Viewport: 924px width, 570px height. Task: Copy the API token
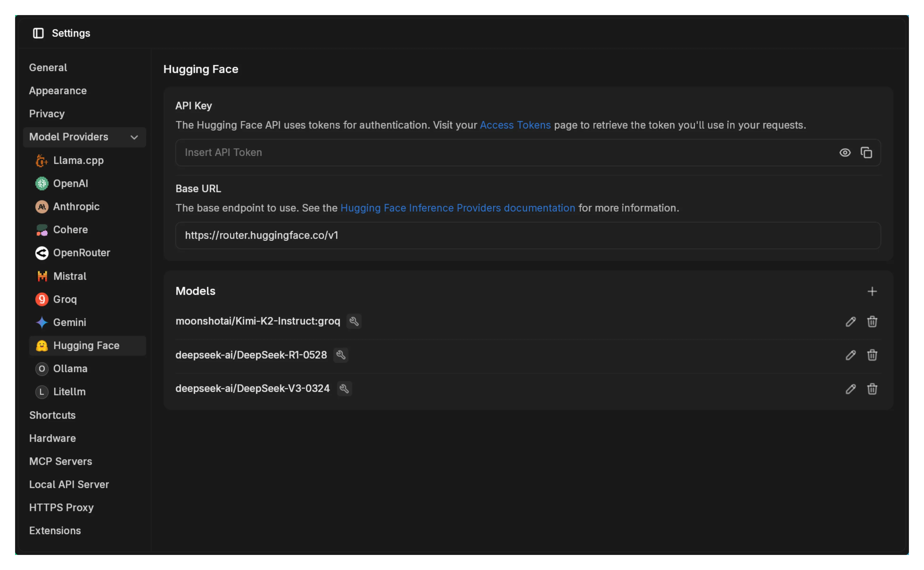(x=866, y=153)
